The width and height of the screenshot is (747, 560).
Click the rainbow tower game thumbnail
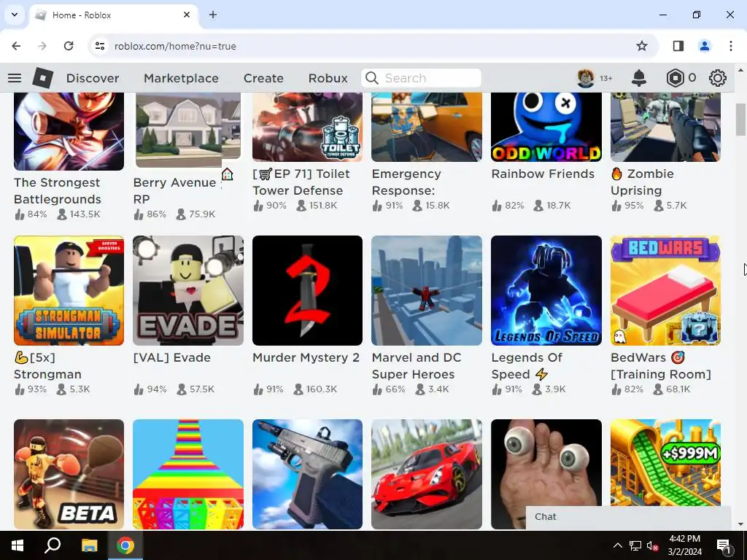tap(188, 474)
